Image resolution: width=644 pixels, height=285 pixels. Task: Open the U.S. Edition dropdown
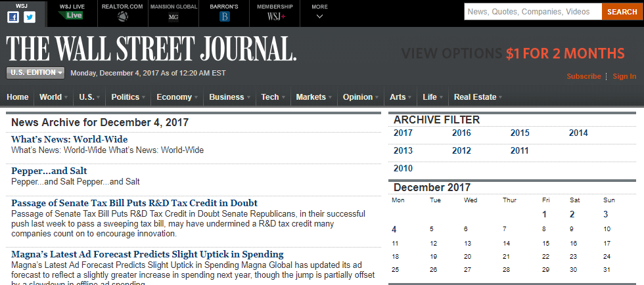pyautogui.click(x=35, y=73)
